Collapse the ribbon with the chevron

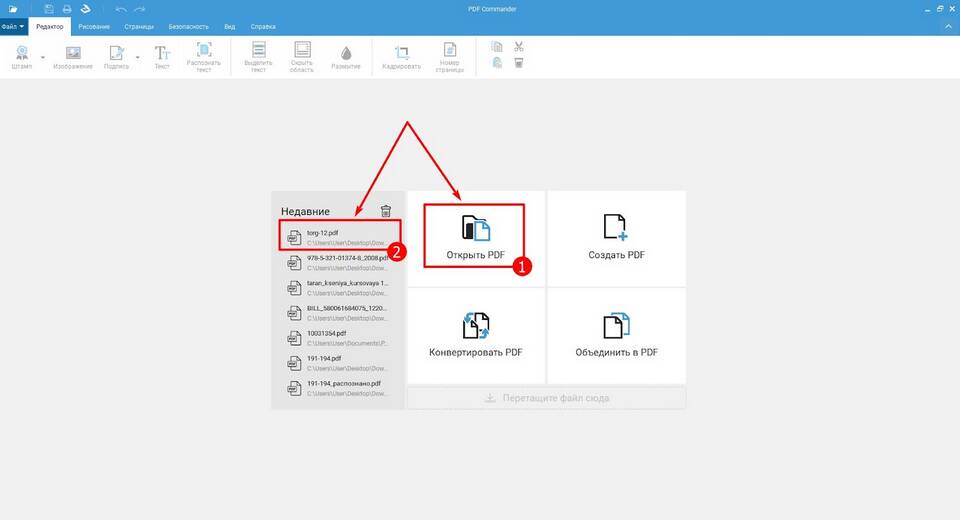coord(950,26)
